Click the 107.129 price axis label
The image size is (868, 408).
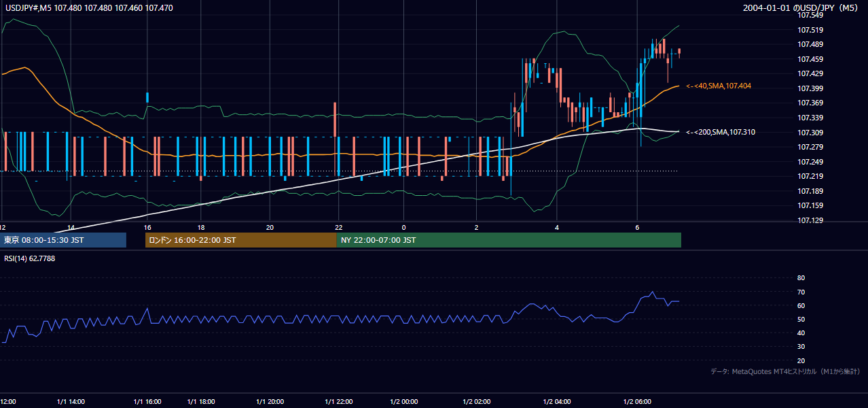point(811,220)
